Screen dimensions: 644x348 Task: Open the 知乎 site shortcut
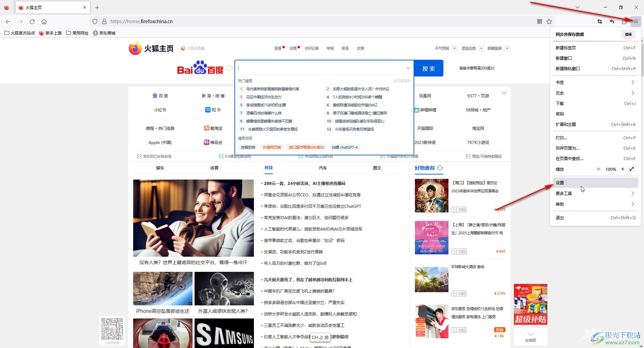(x=213, y=110)
